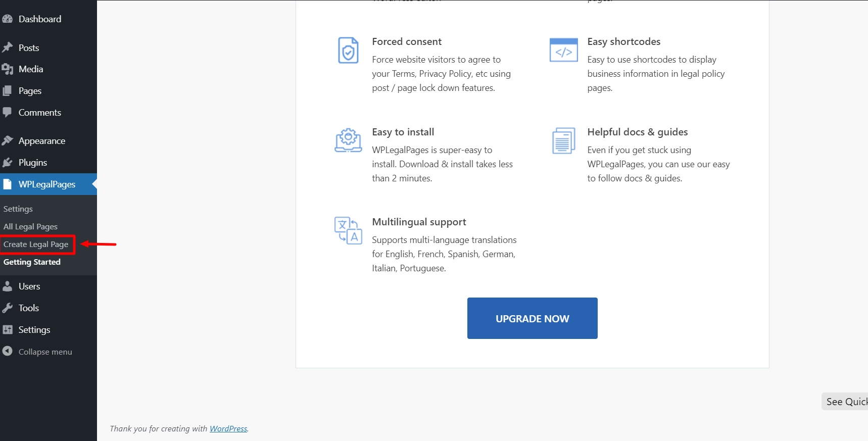Click the Helpful docs & guides heading
Screen dimensions: 868x441
(x=638, y=132)
